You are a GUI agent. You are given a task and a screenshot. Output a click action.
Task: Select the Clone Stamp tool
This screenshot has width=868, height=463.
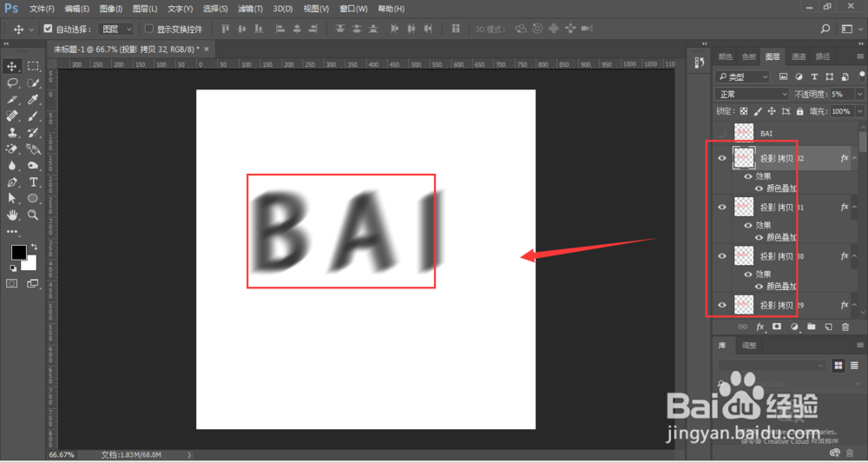pyautogui.click(x=11, y=133)
